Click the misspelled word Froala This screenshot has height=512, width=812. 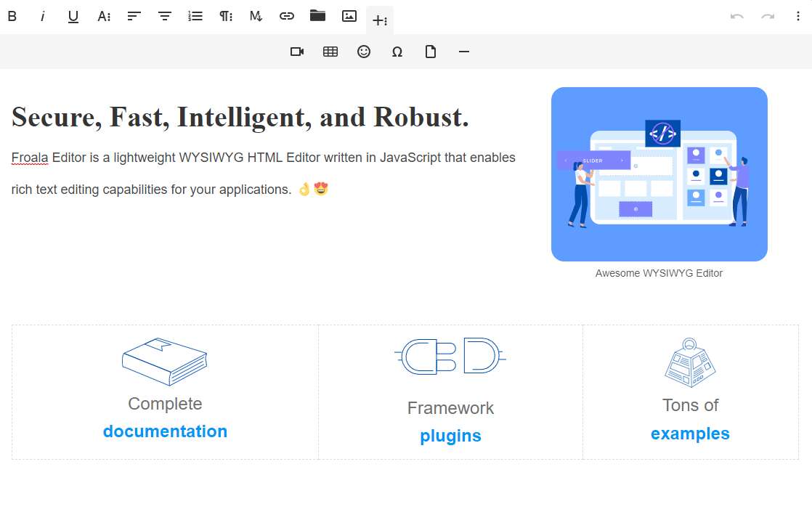point(30,158)
